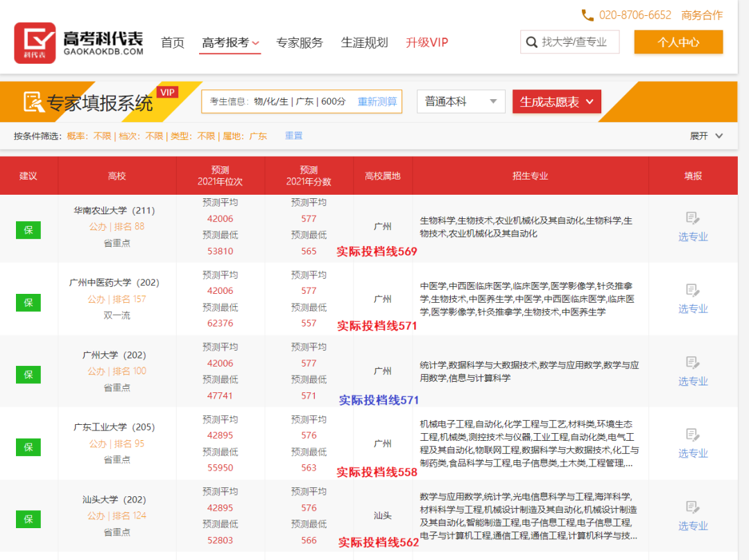Open the 高考报考 dropdown menu
This screenshot has height=560, width=749.
[230, 43]
